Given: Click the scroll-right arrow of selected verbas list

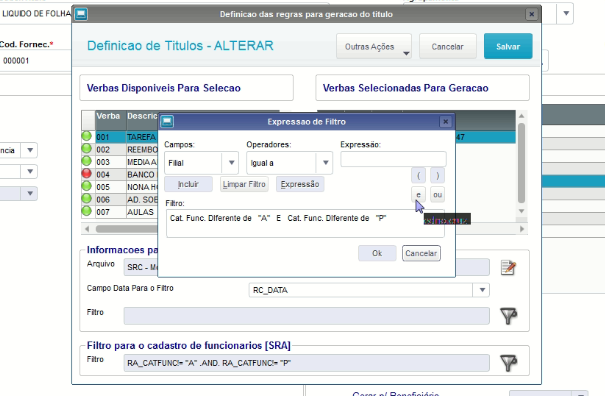Looking at the screenshot, I should [x=522, y=229].
